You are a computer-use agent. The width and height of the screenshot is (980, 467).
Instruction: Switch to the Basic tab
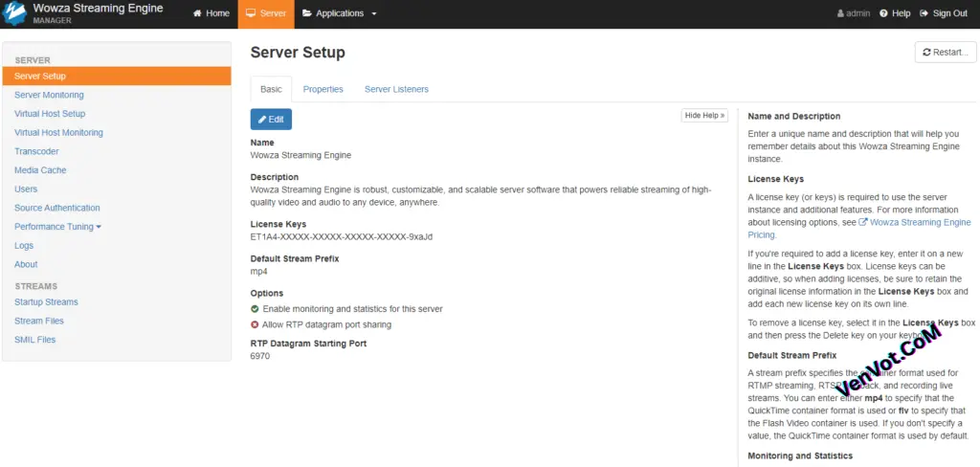click(271, 89)
